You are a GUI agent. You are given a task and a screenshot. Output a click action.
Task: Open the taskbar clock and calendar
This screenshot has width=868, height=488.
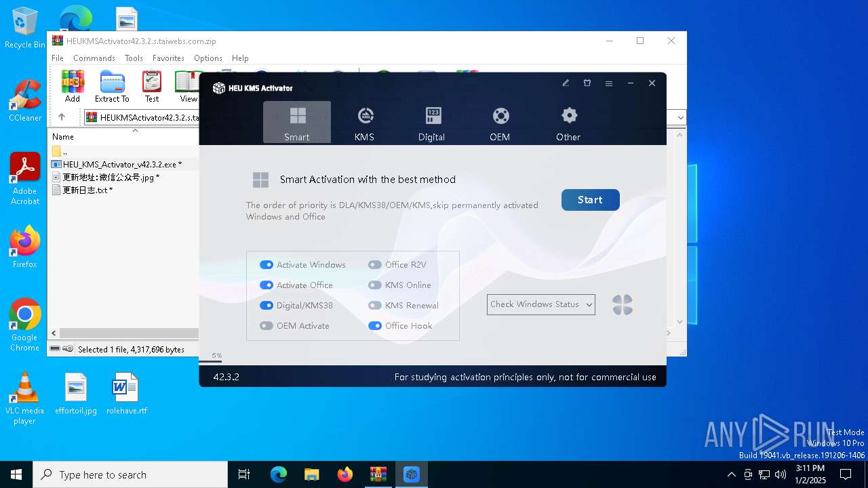810,474
